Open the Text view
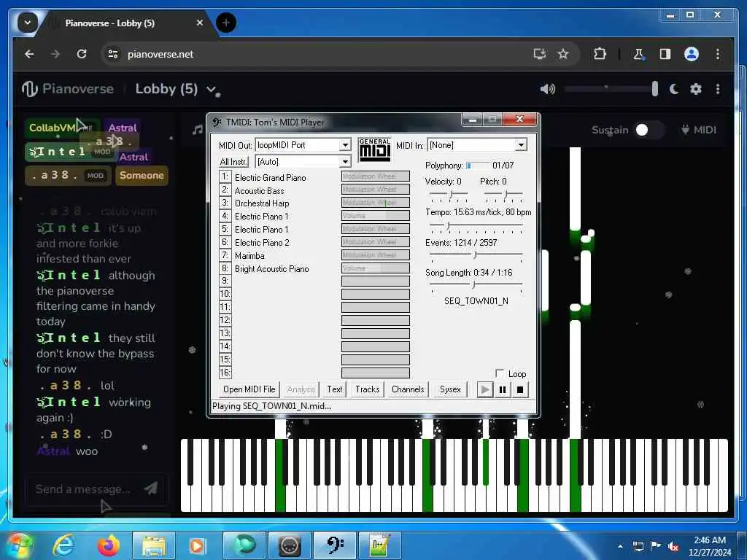The image size is (747, 560). pyautogui.click(x=334, y=389)
